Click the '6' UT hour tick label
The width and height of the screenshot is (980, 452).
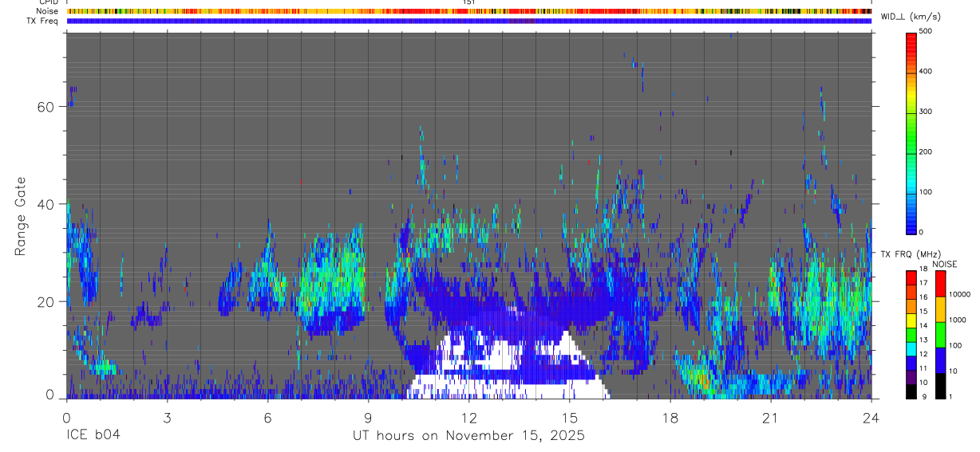[268, 417]
